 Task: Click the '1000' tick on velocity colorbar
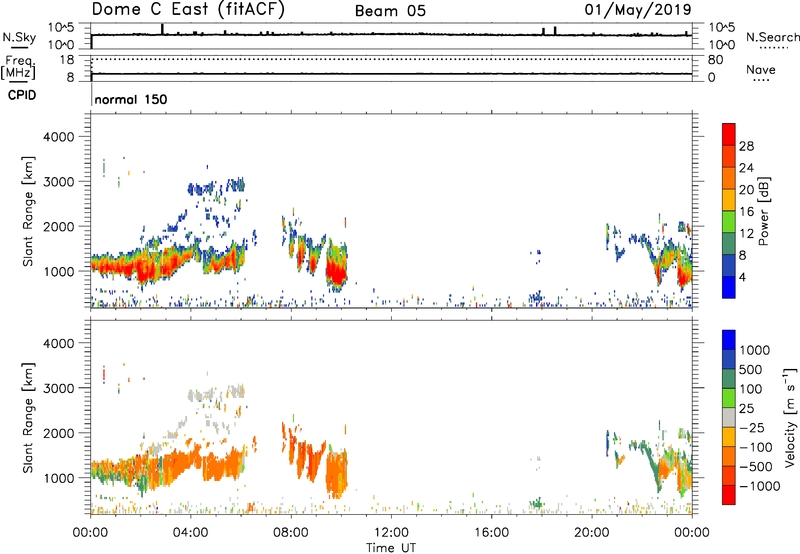pyautogui.click(x=755, y=350)
